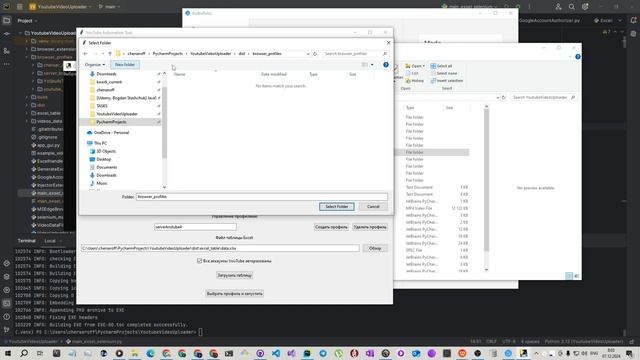
Task: Click Explorer search YoutubeVideoUploader box
Action: pos(543,98)
